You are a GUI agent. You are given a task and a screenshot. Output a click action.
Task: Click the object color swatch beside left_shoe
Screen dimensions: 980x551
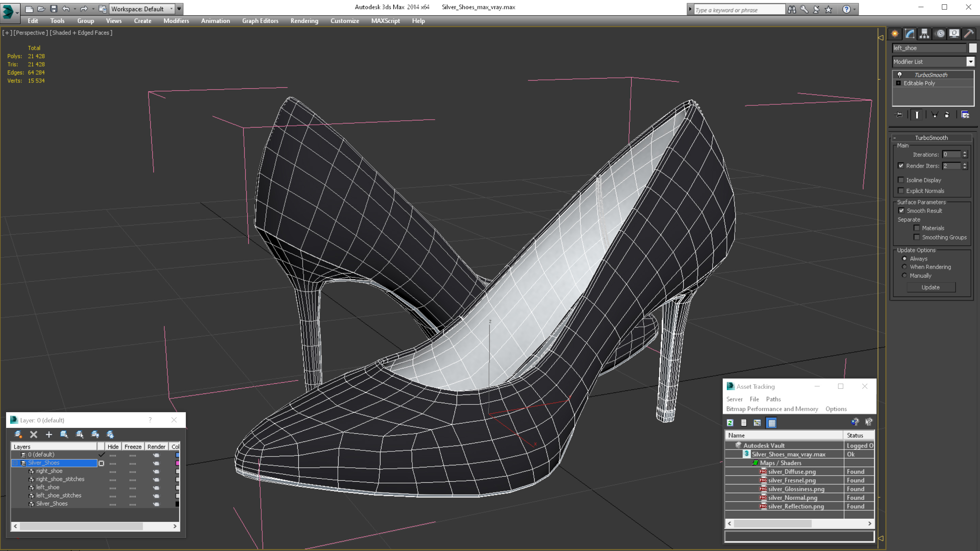pyautogui.click(x=973, y=48)
